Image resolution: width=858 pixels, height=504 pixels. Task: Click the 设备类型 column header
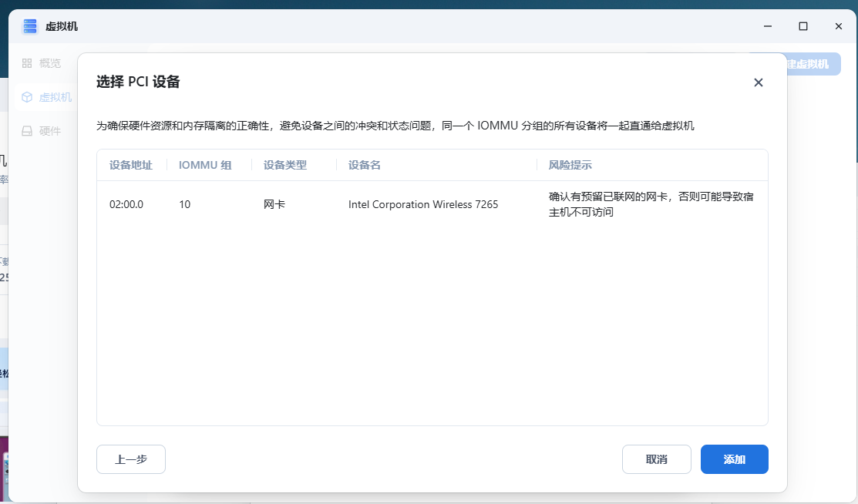click(285, 165)
